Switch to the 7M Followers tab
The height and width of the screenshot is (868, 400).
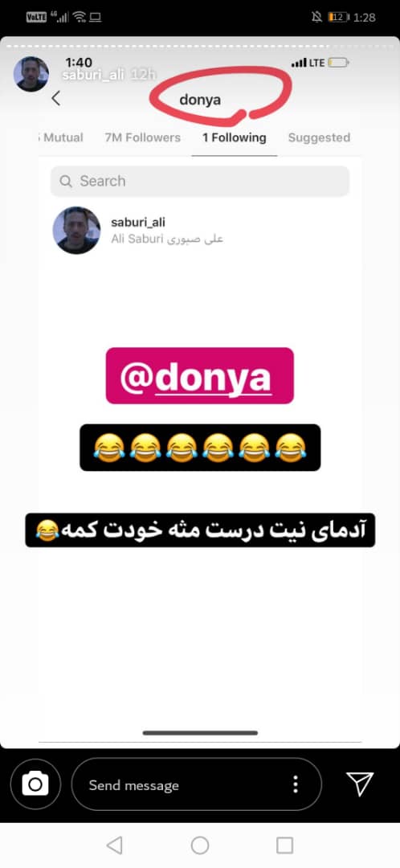(143, 138)
